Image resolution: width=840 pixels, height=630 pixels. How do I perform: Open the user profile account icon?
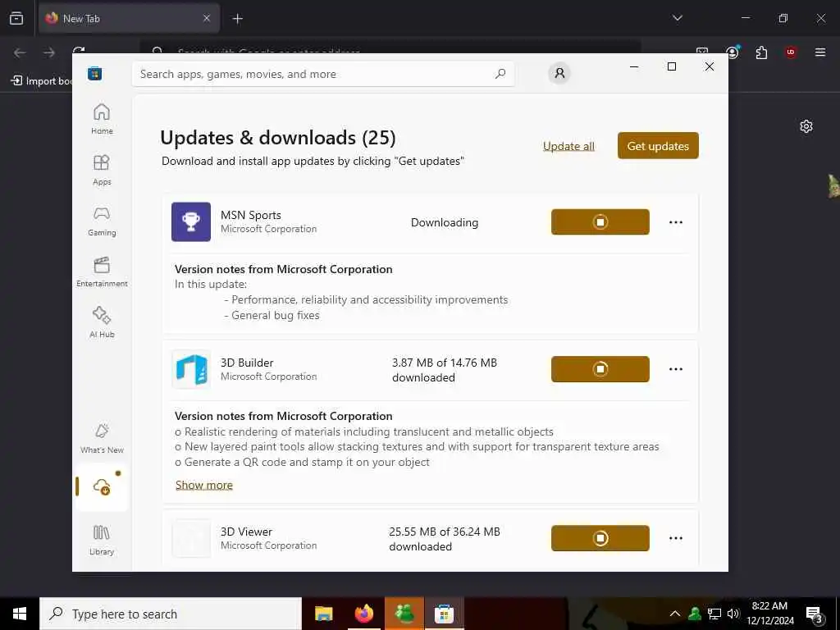[559, 73]
